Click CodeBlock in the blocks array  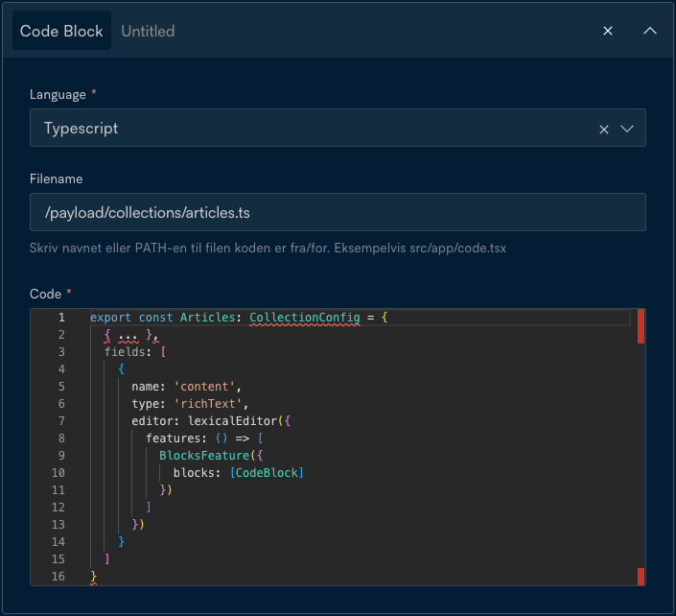(267, 473)
